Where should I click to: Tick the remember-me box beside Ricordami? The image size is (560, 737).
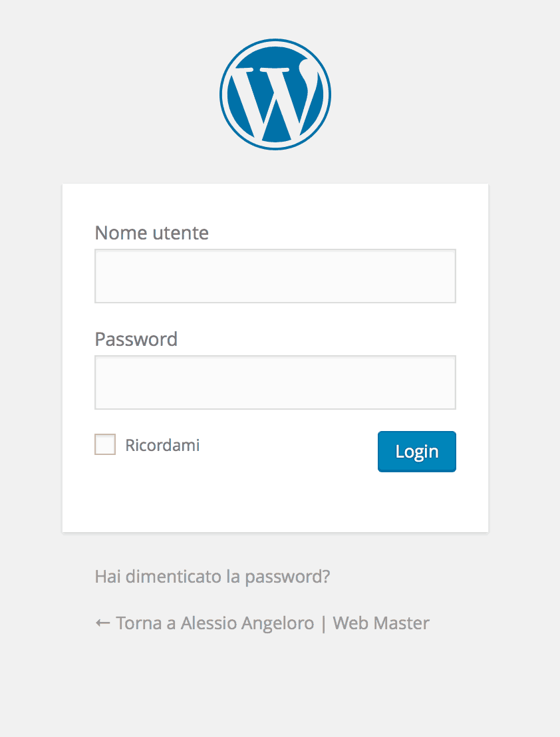(105, 445)
